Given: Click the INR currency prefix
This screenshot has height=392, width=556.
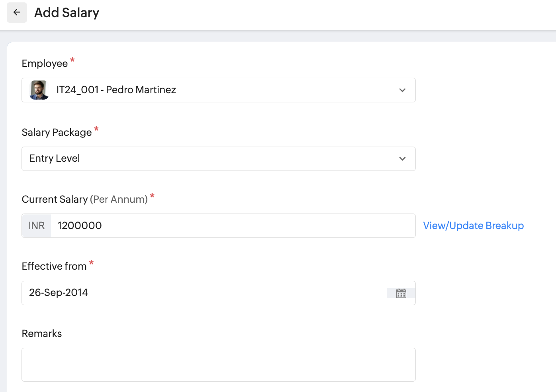Looking at the screenshot, I should [x=37, y=226].
